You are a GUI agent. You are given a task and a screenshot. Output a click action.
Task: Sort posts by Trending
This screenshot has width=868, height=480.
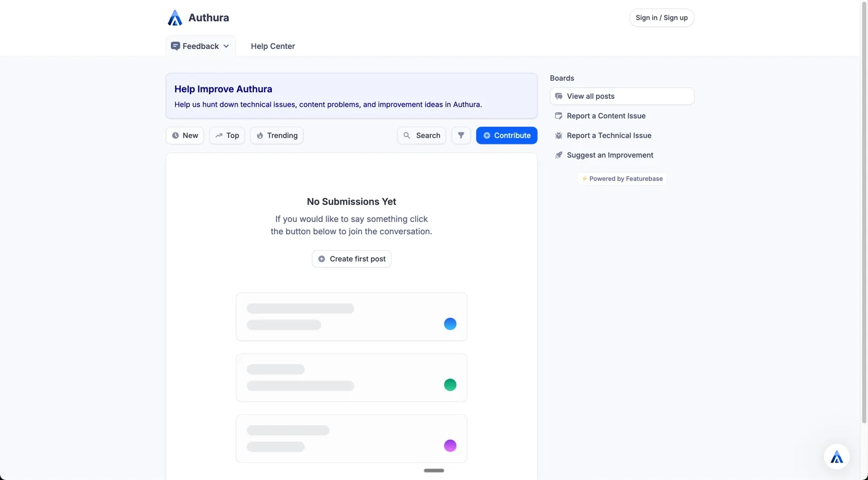point(277,136)
